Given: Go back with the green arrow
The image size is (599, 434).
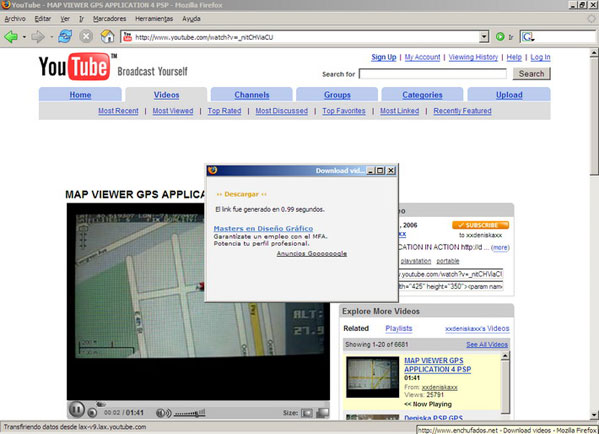Looking at the screenshot, I should pos(11,37).
